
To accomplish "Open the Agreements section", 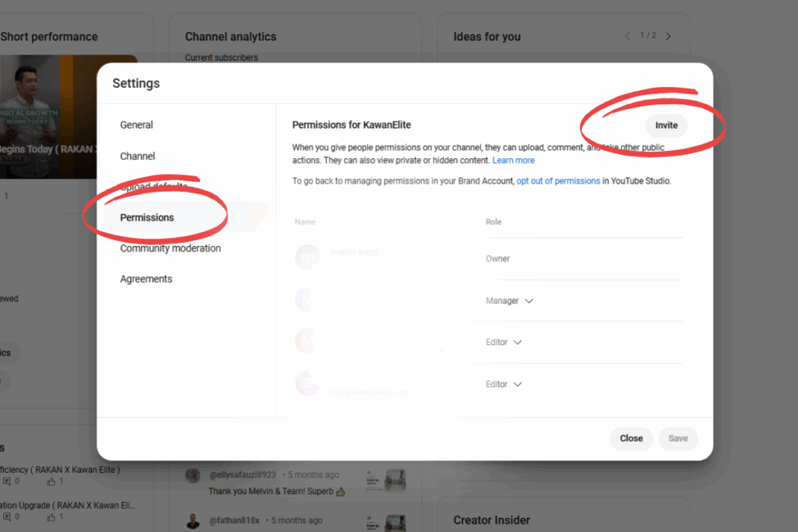I will 146,279.
